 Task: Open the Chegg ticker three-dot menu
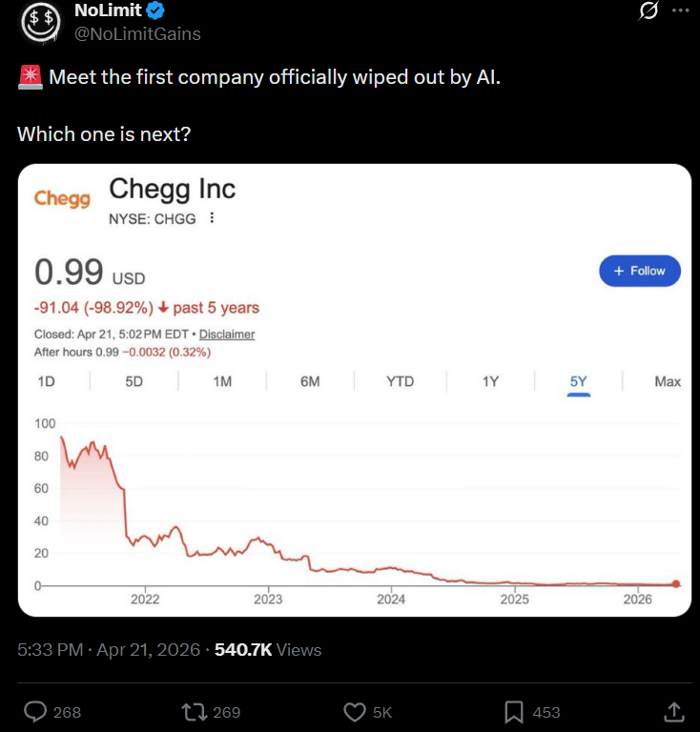(212, 218)
